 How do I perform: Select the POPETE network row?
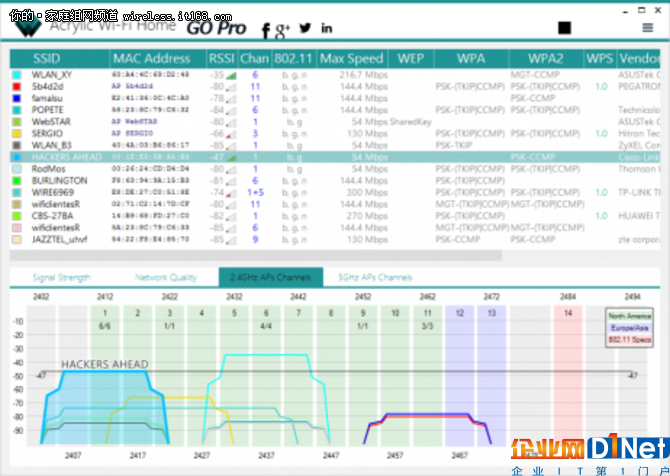tap(335, 110)
